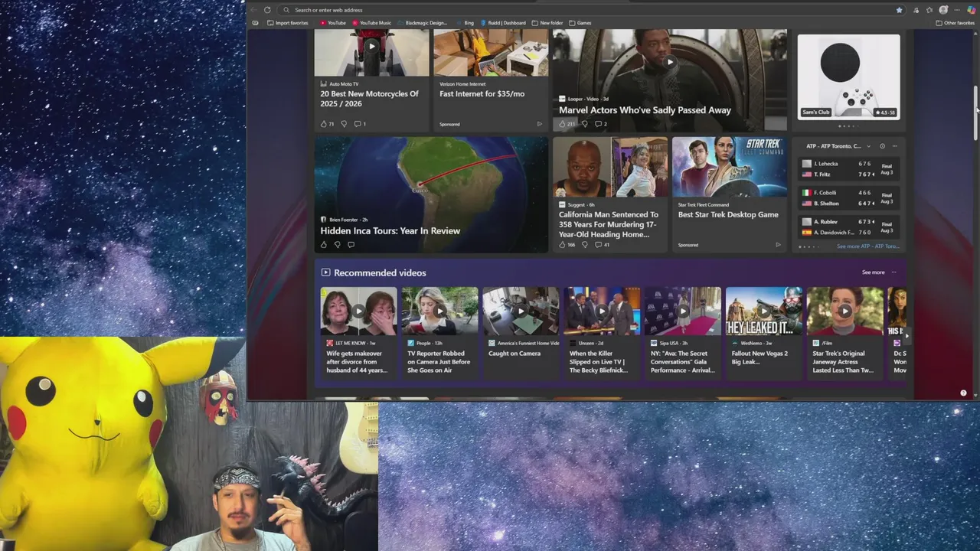This screenshot has height=551, width=980.
Task: Expand the ATP Toronto league dropdown
Action: (x=868, y=146)
